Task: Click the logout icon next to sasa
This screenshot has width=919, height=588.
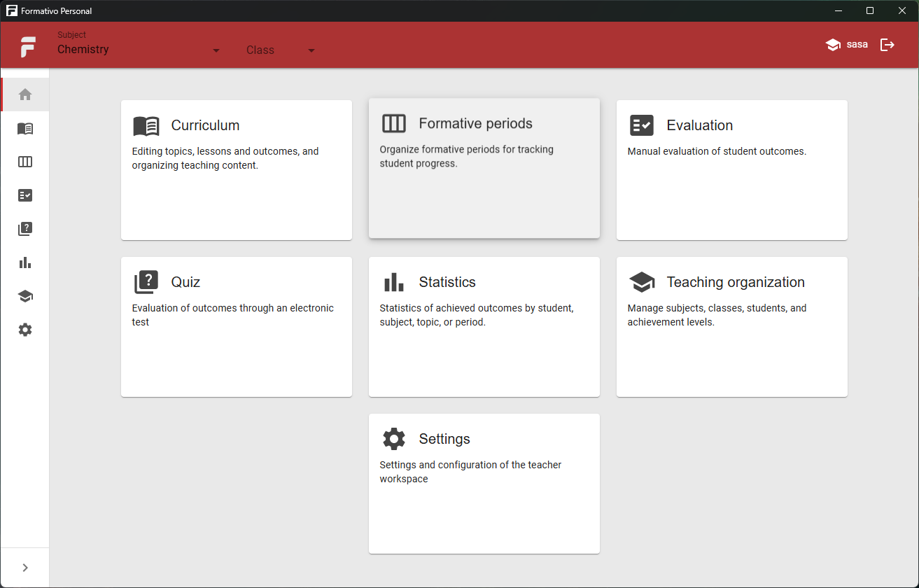Action: [888, 45]
